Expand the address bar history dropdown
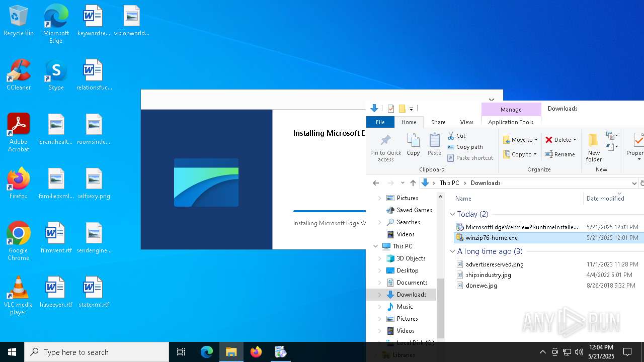The width and height of the screenshot is (644, 362). pos(634,183)
